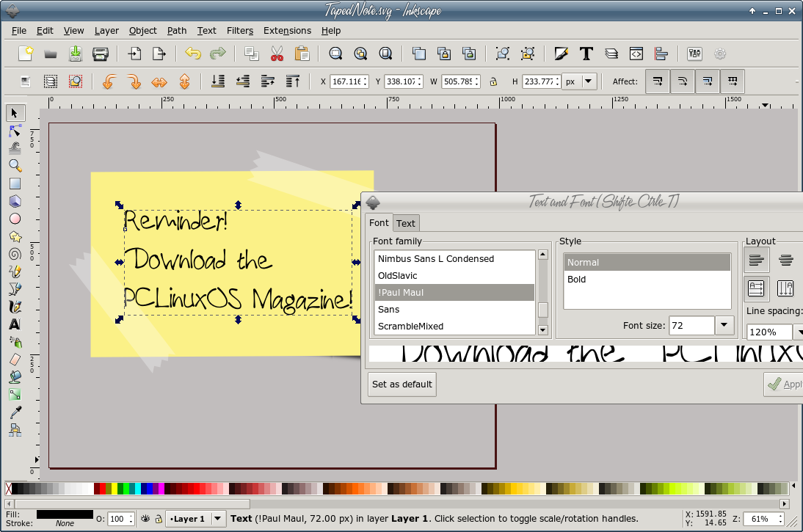Screen dimensions: 803x532
Task: Switch to the Font tab
Action: [x=379, y=223]
